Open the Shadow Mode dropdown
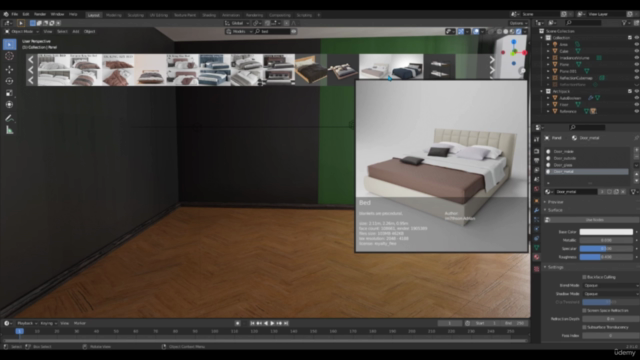This screenshot has width=640, height=360. (611, 294)
